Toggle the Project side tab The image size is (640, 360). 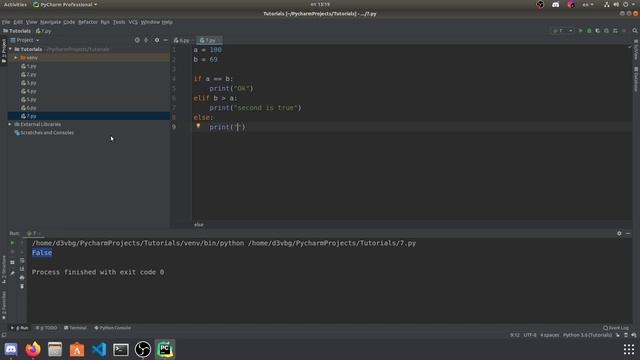(x=4, y=51)
